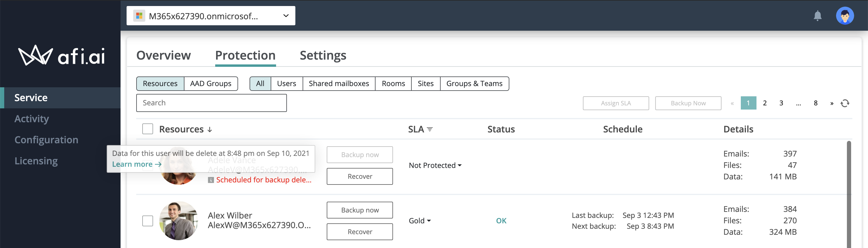Click the resource list vertical scrollbar
868x248 pixels.
coord(848,194)
